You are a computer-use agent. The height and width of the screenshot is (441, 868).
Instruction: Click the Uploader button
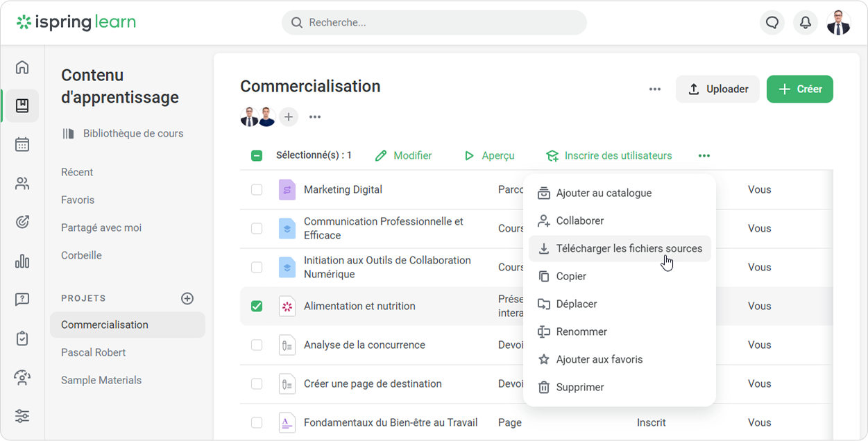717,89
